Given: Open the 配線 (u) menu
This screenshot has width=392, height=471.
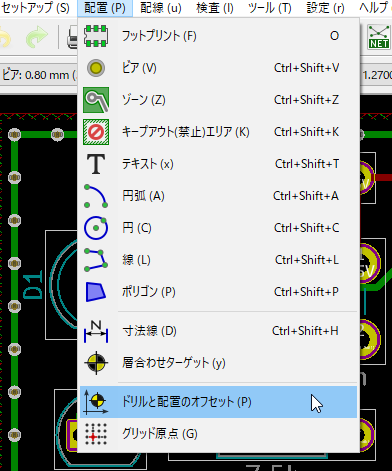Looking at the screenshot, I should point(161,8).
